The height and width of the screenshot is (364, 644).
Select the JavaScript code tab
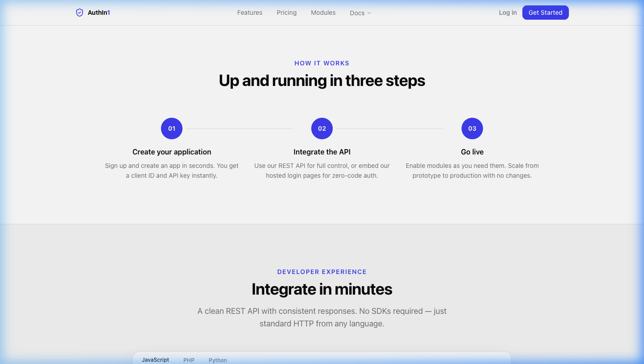click(x=155, y=360)
